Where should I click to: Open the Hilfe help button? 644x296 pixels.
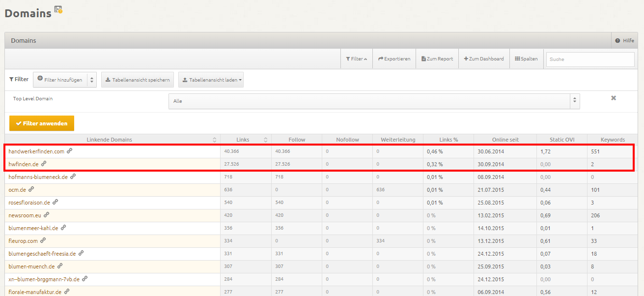coord(624,40)
